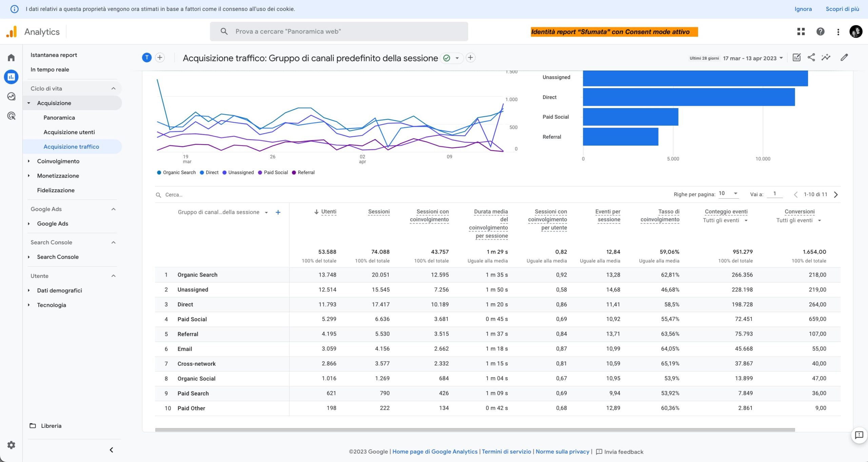
Task: Click the Scopri di più link
Action: pyautogui.click(x=842, y=9)
